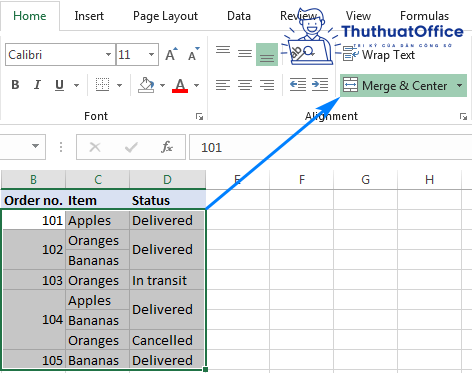Increase indent
The height and width of the screenshot is (373, 472).
click(x=320, y=85)
